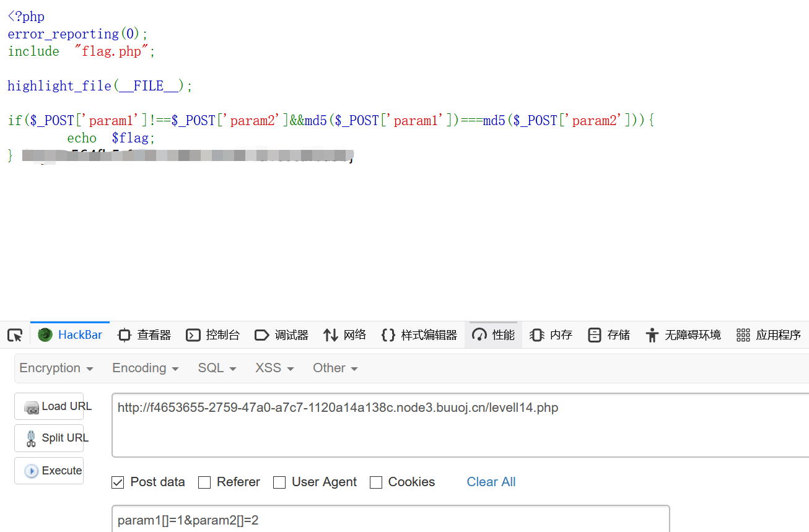Open the 内存 memory tab
This screenshot has width=809, height=532.
(551, 335)
